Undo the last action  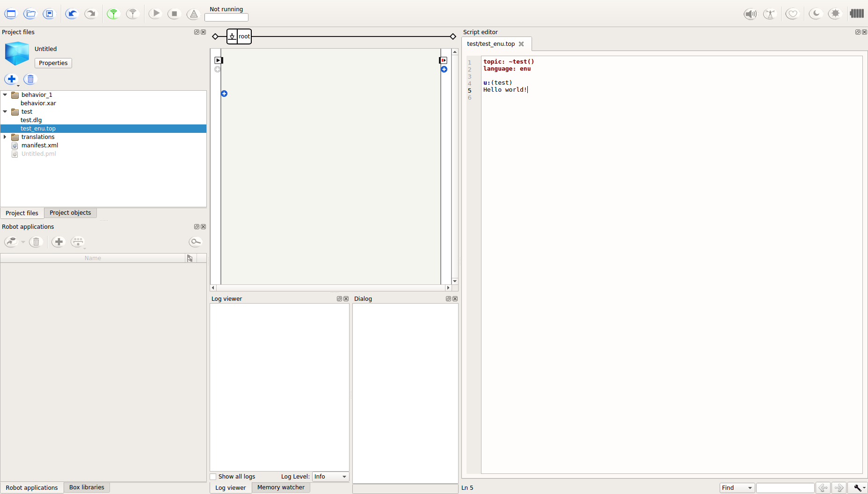pos(72,14)
